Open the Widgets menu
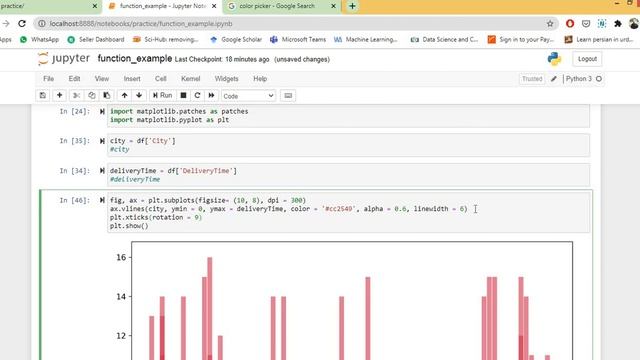The image size is (640, 360). 227,79
